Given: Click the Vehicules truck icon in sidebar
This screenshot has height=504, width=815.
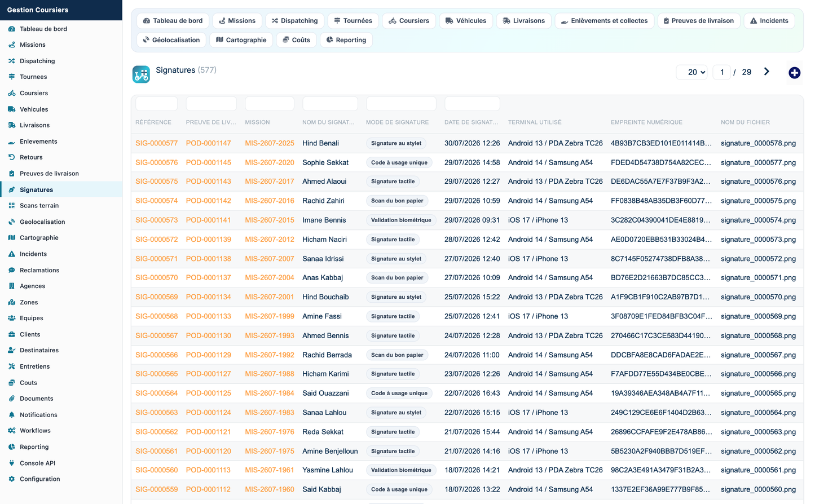Looking at the screenshot, I should [12, 109].
